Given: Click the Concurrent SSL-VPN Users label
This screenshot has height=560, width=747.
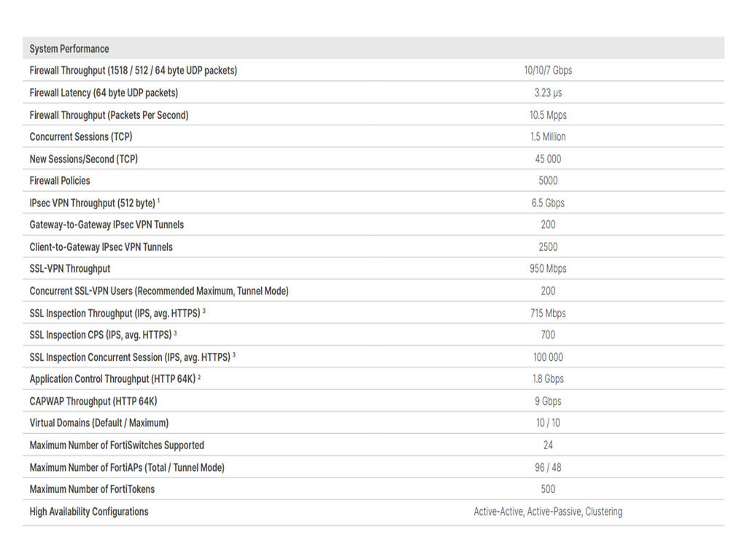Looking at the screenshot, I should click(158, 291).
